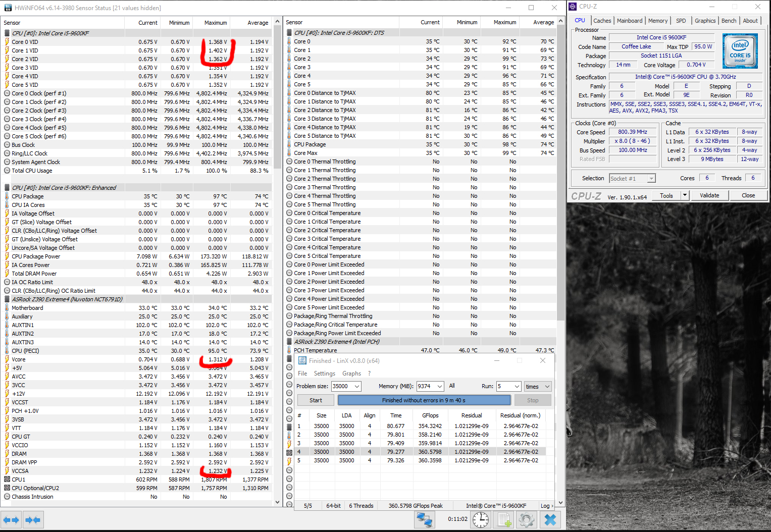Open the ? help menu in LinX

[370, 374]
